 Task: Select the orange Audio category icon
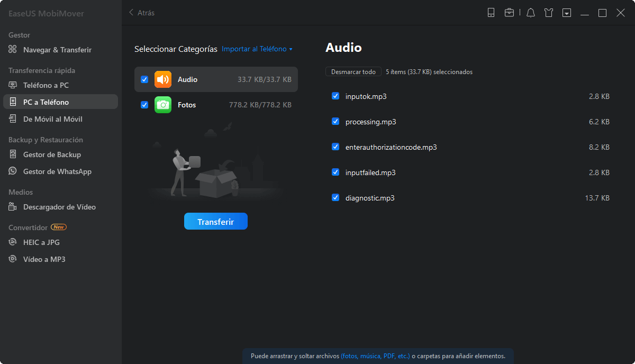pos(163,79)
